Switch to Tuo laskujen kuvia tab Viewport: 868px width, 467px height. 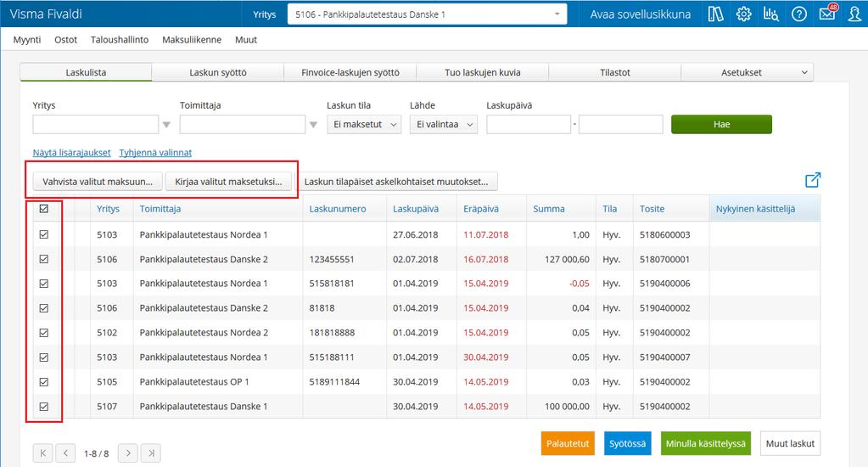(483, 72)
